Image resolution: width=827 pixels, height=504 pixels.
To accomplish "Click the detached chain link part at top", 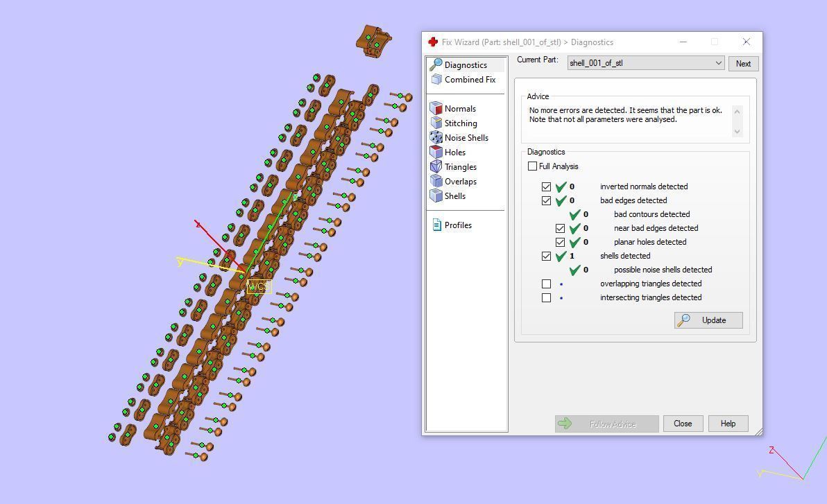I will pos(373,41).
